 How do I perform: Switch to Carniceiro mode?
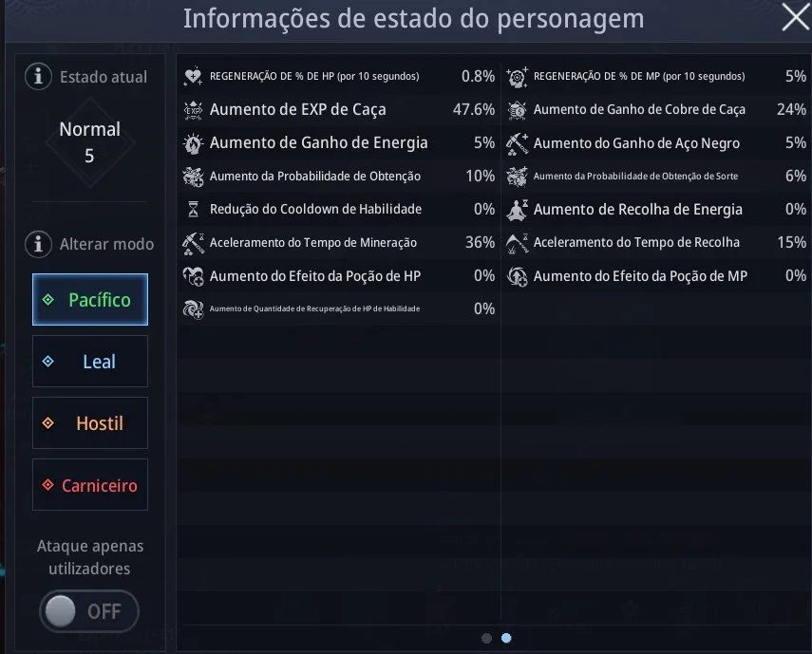point(90,485)
